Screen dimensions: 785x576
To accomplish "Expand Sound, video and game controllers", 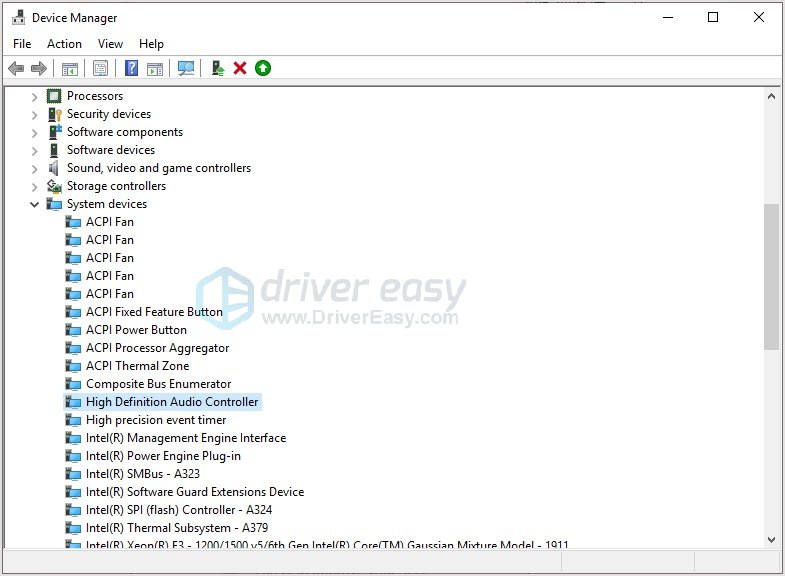I will pos(35,168).
